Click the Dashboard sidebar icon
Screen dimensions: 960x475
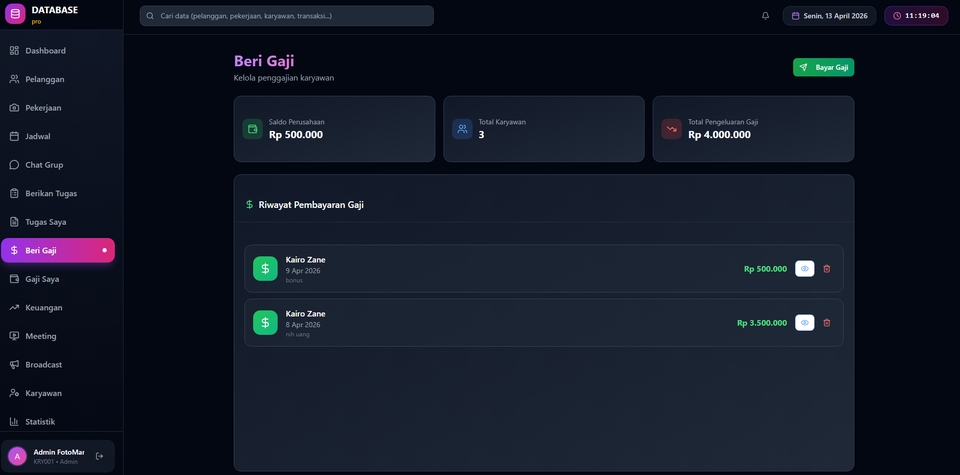click(14, 51)
